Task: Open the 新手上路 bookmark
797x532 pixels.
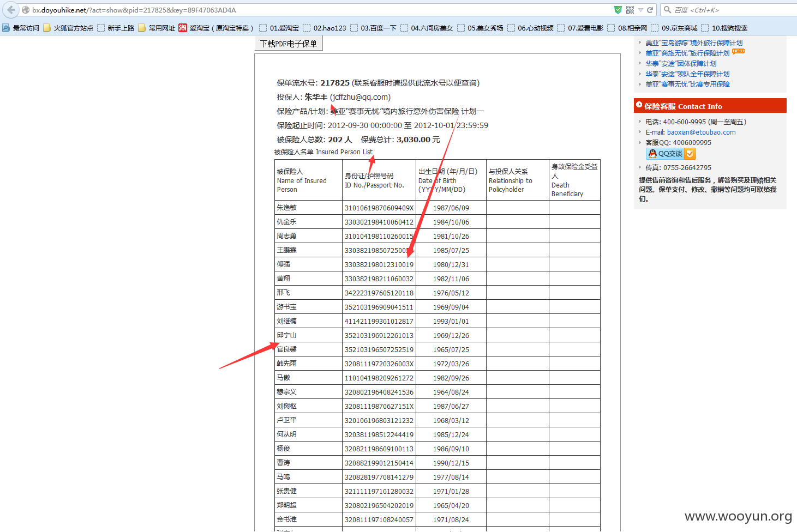Action: coord(116,28)
